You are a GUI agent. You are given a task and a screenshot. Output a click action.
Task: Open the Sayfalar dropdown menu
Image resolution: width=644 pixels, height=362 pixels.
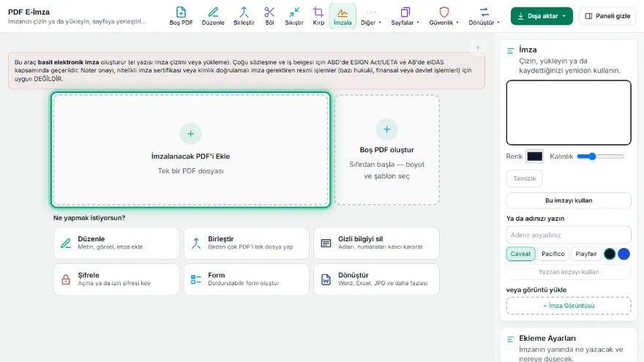[x=405, y=16]
